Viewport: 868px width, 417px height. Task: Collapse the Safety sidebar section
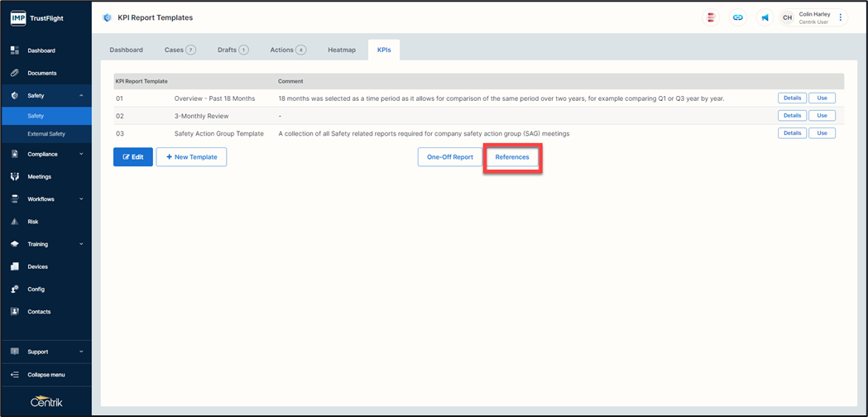[81, 96]
